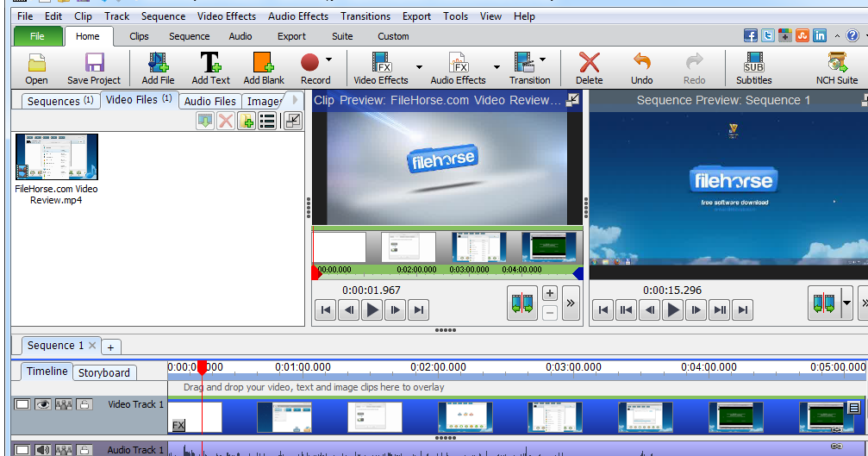Toggle the link icon on the audio track
The image size is (868, 456).
836,446
